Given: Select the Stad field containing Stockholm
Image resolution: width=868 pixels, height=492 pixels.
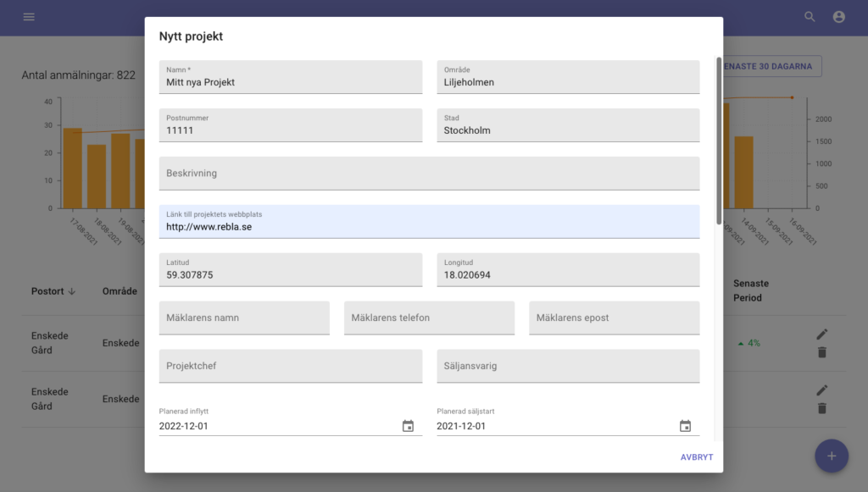Looking at the screenshot, I should pos(568,125).
